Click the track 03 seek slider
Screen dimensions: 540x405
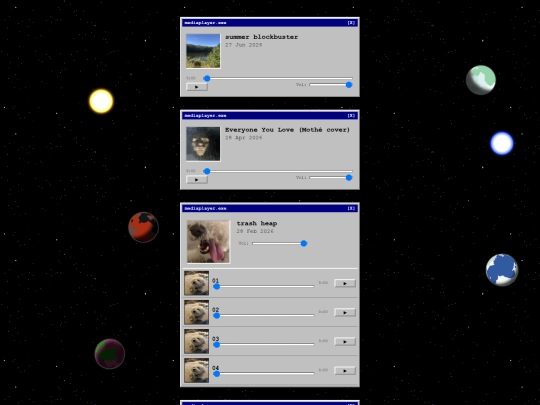pos(264,345)
